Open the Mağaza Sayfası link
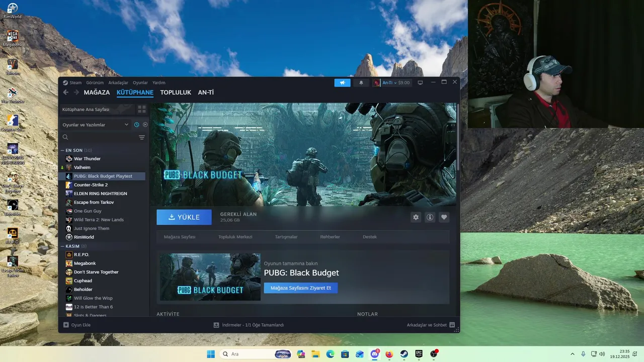 click(180, 237)
